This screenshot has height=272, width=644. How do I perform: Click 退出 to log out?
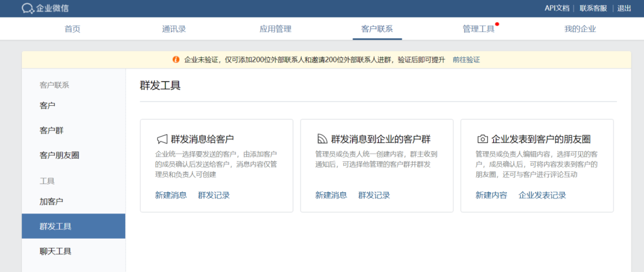coord(624,8)
